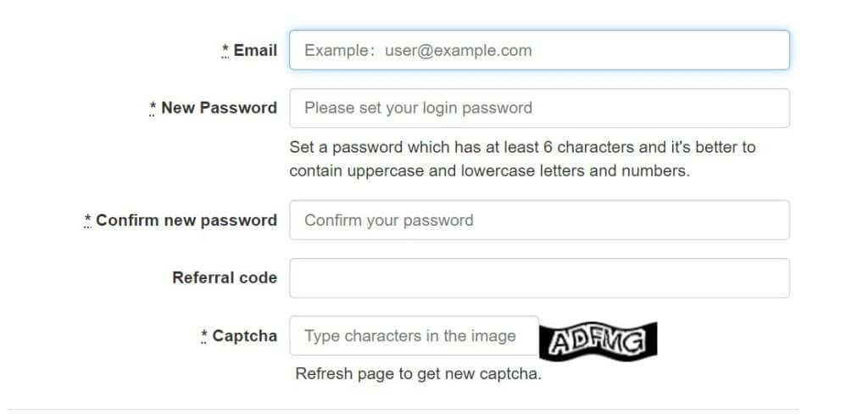
Task: Click the 'contain uppercase and lowercase' hint line
Action: (x=490, y=171)
